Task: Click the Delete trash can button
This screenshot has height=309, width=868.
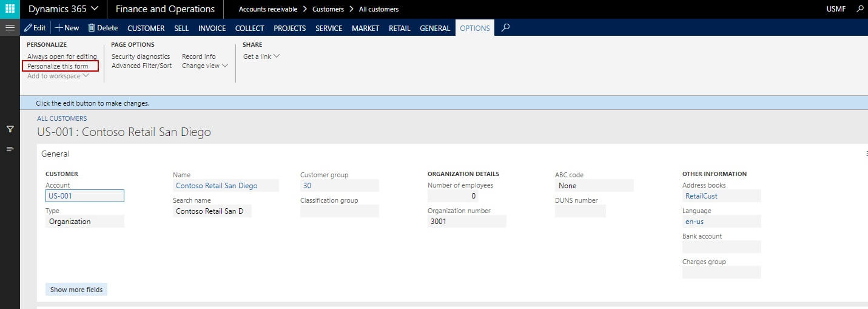Action: pyautogui.click(x=103, y=28)
